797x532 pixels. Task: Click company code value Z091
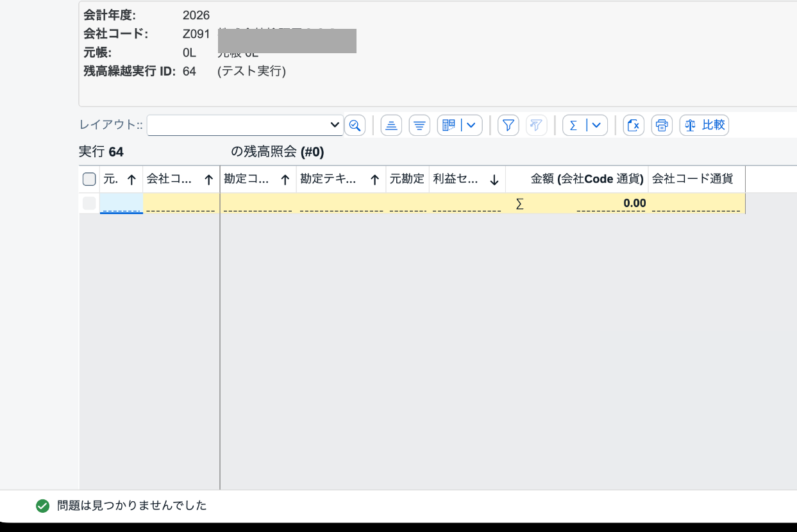pos(196,34)
